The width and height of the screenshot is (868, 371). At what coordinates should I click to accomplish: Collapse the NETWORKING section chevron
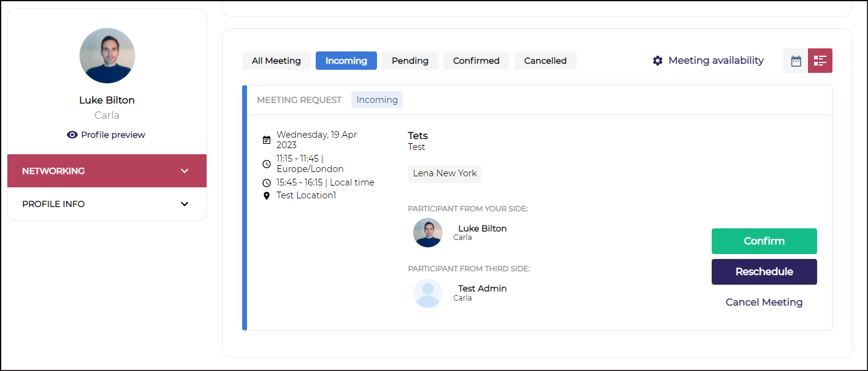click(185, 171)
